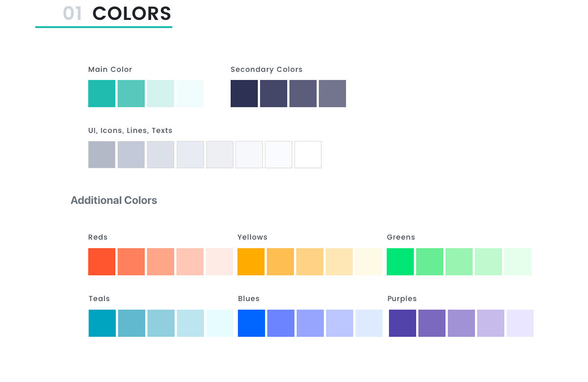Pick the lightest Main Color swatch
Image resolution: width=588 pixels, height=382 pixels.
coord(190,94)
